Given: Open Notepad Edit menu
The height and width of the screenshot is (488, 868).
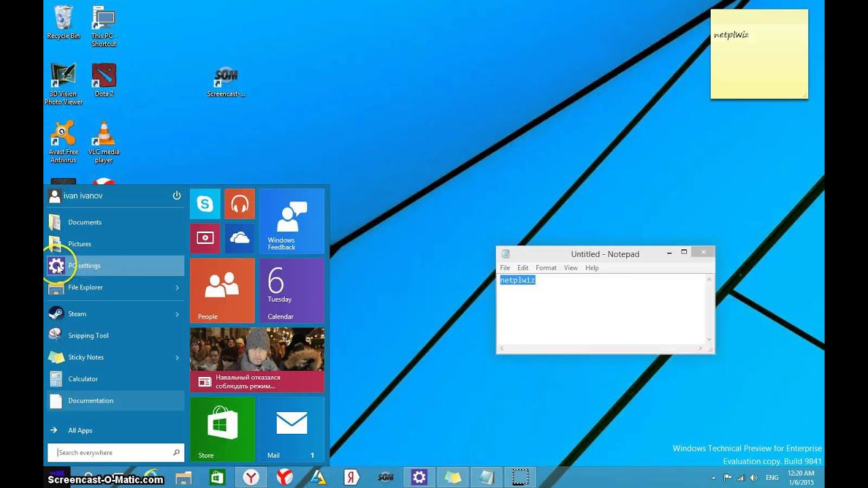Looking at the screenshot, I should 523,268.
